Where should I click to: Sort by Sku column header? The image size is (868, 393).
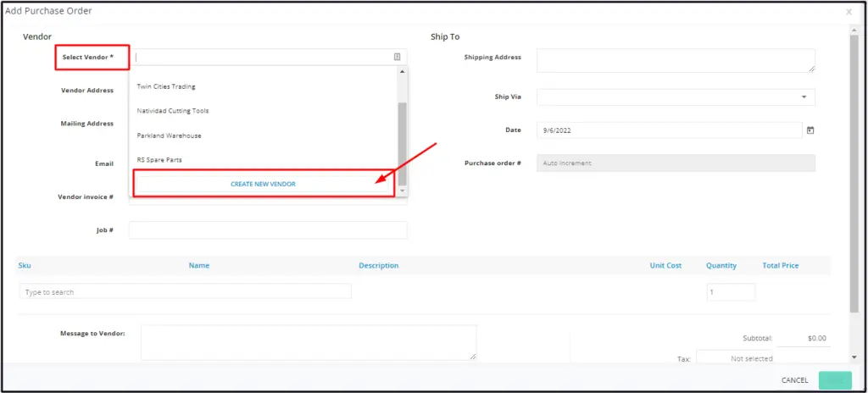(25, 266)
